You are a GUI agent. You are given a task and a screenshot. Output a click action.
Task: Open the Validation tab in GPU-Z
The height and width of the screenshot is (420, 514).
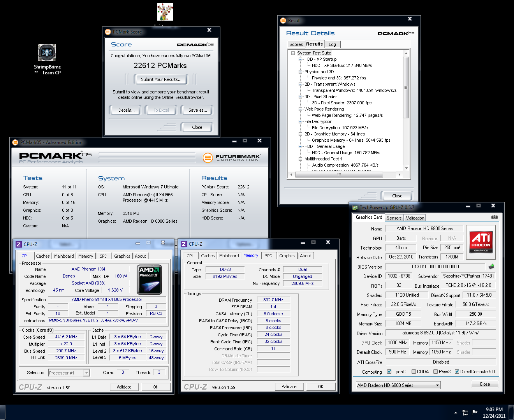point(415,218)
